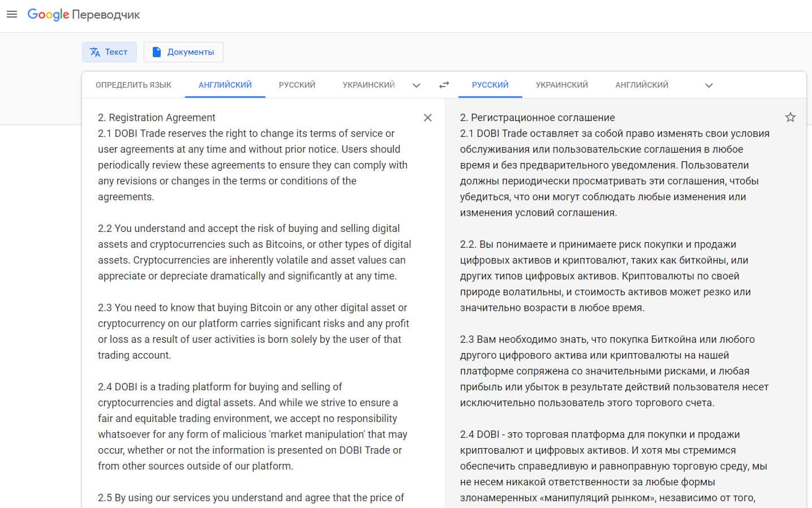Click Russian paragraph 2.1 'оставляет за собой'
The width and height of the screenshot is (812, 508).
coord(615,173)
